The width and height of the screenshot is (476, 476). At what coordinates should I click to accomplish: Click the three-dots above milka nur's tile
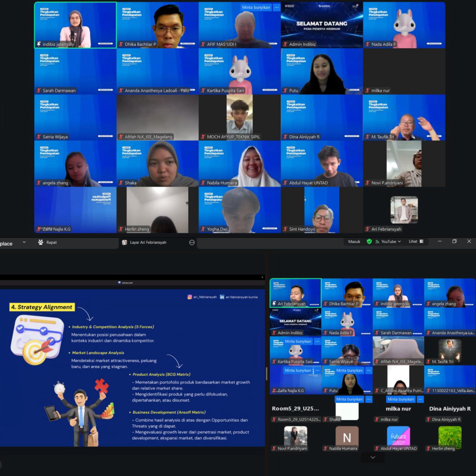tap(420, 399)
